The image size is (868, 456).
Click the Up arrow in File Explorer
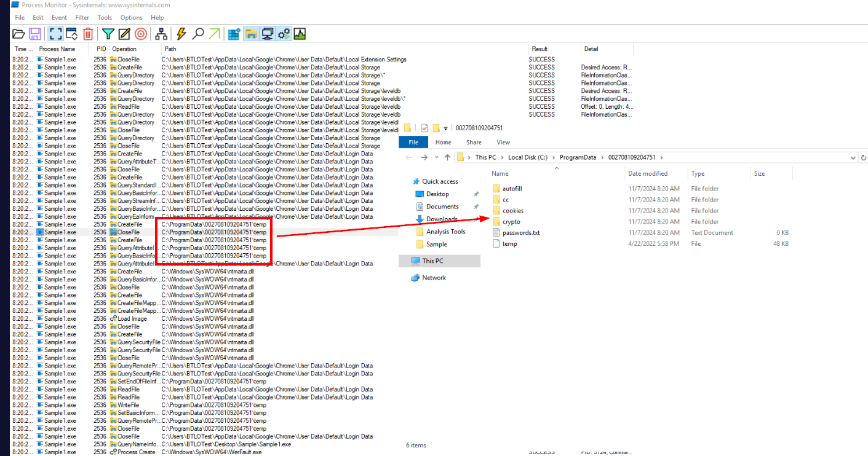(447, 157)
